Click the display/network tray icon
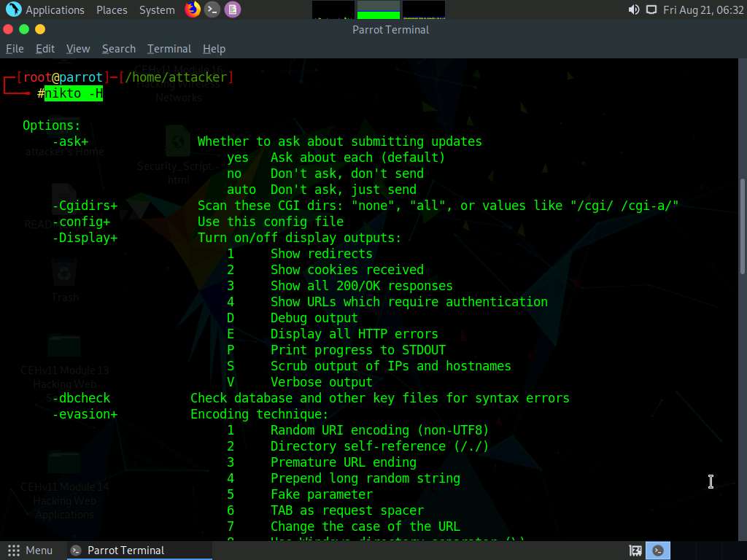 (x=651, y=10)
